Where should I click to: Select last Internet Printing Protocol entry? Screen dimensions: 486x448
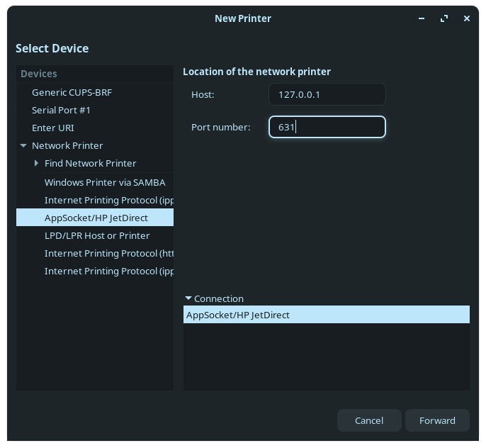pyautogui.click(x=108, y=271)
